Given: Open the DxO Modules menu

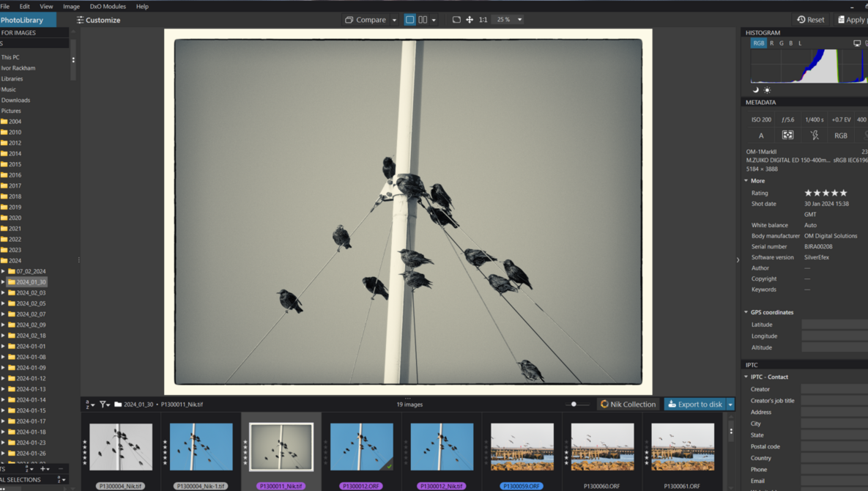Looking at the screenshot, I should pos(108,7).
